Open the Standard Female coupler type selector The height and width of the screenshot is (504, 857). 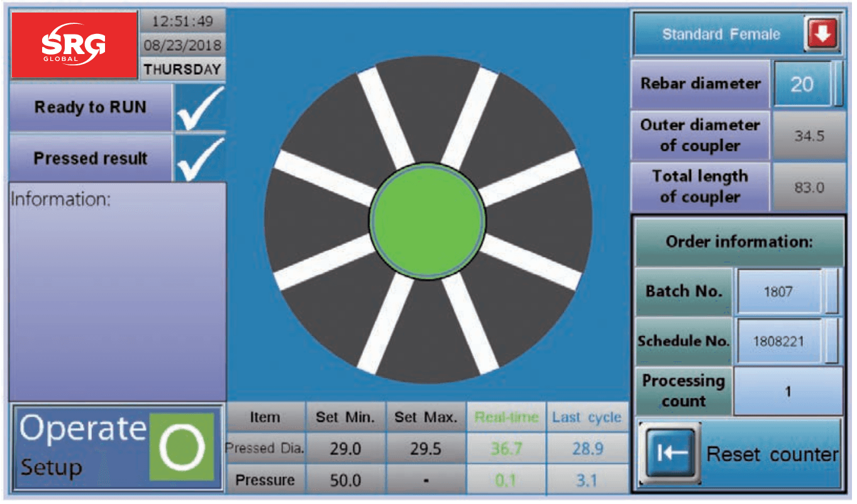tap(738, 34)
